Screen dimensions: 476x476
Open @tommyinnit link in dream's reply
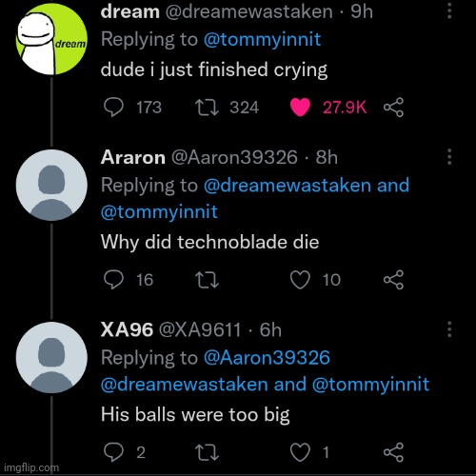[x=262, y=40]
